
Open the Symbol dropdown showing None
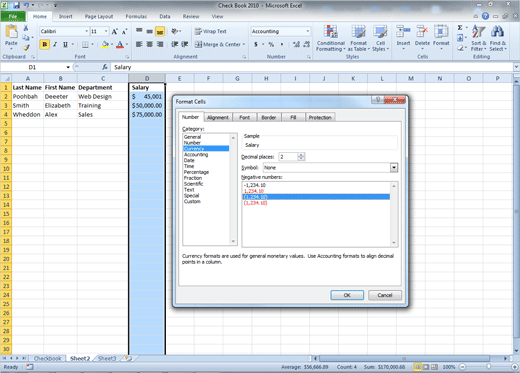pos(394,168)
